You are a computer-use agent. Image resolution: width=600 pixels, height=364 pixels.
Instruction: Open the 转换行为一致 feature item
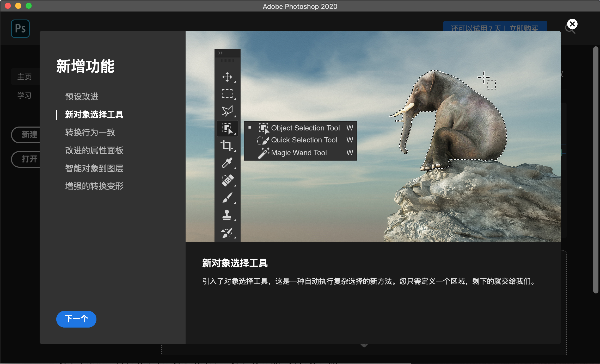pyautogui.click(x=90, y=133)
